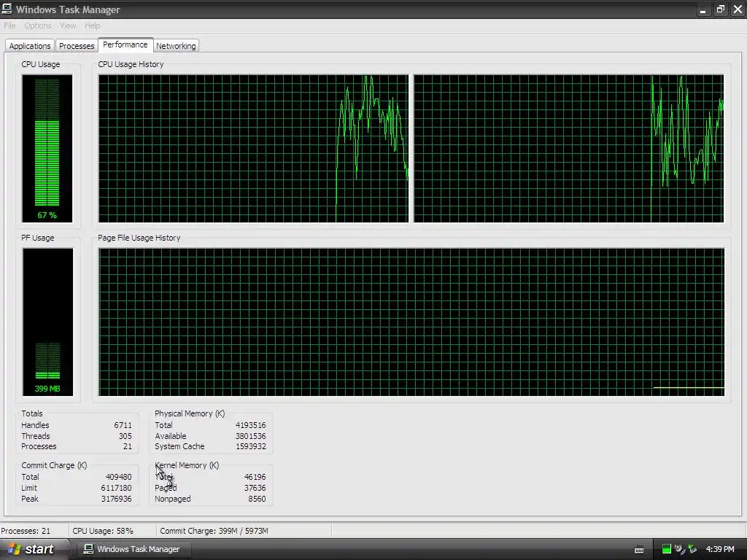The height and width of the screenshot is (560, 747).
Task: Click the keyboard language bar icon on the taskbar
Action: pyautogui.click(x=639, y=550)
